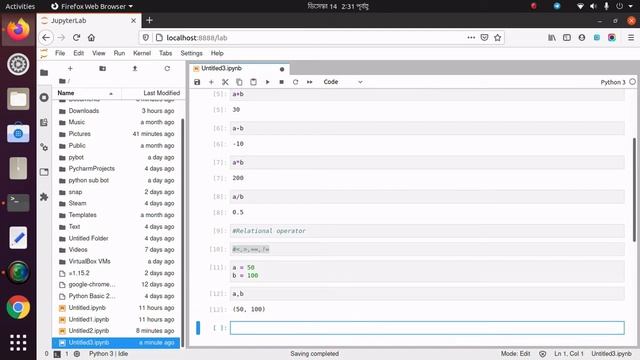Go back in Firefox

(x=46, y=38)
